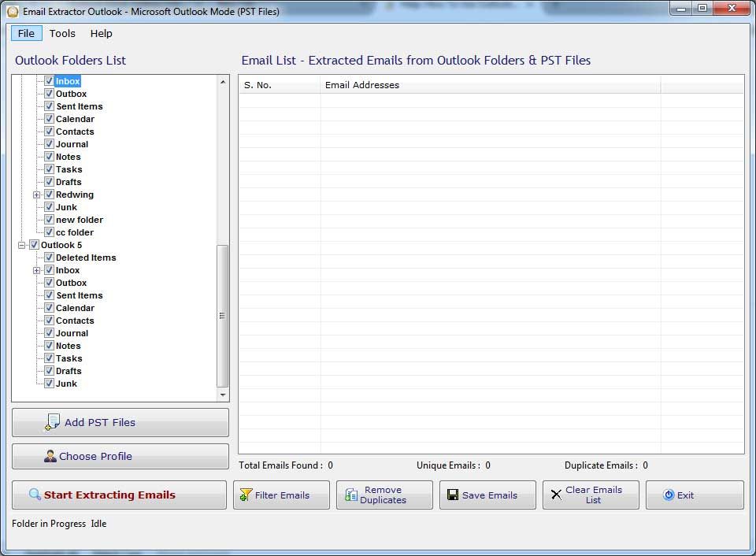Click the person icon on Choose Profile

(x=50, y=456)
